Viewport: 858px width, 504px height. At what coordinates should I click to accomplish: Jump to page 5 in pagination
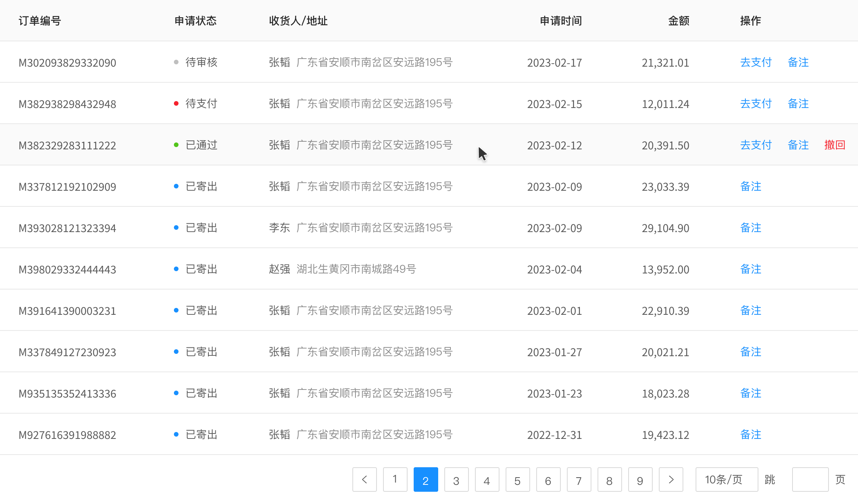(517, 479)
